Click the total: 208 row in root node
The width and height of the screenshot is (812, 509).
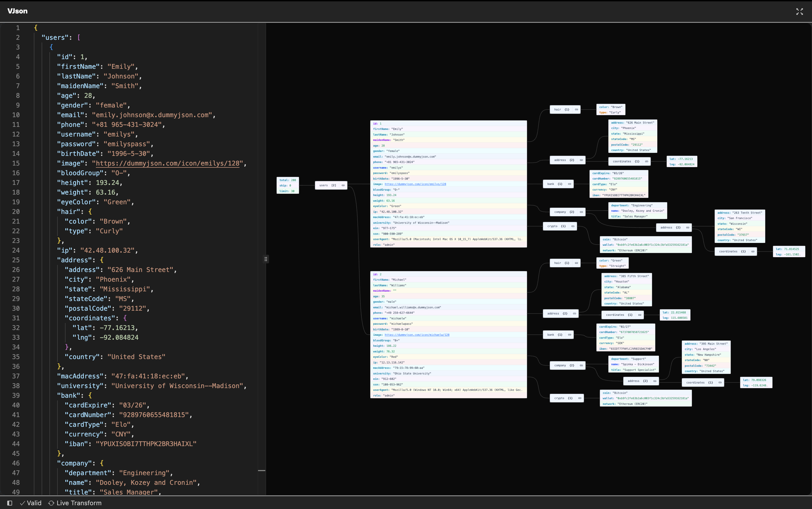tap(288, 180)
